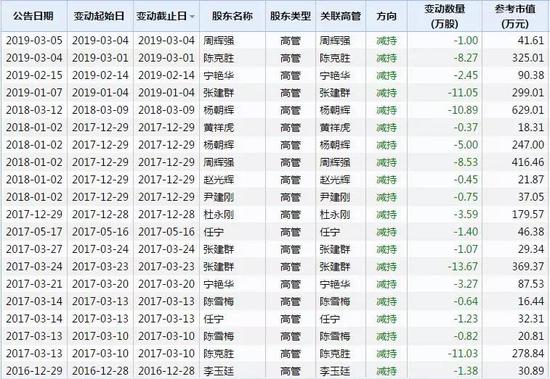Select market value 325.01

click(x=528, y=58)
